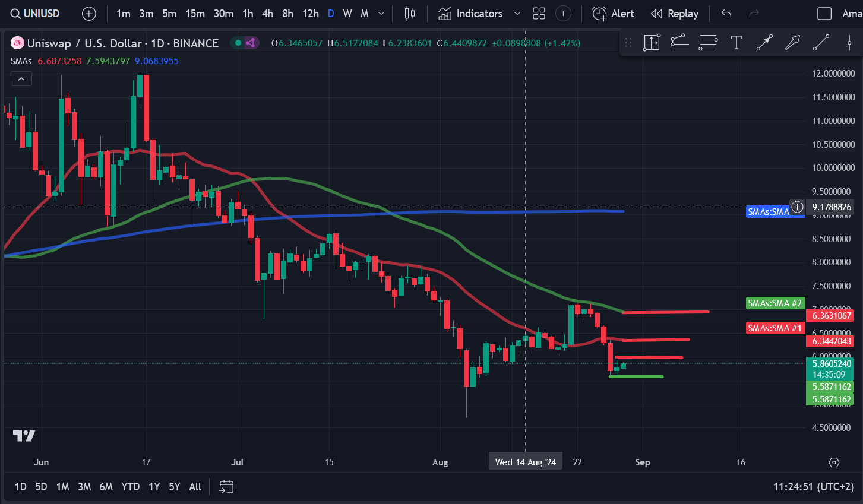Click the Alert clock icon button
Image resolution: width=863 pixels, height=504 pixels.
coord(613,13)
